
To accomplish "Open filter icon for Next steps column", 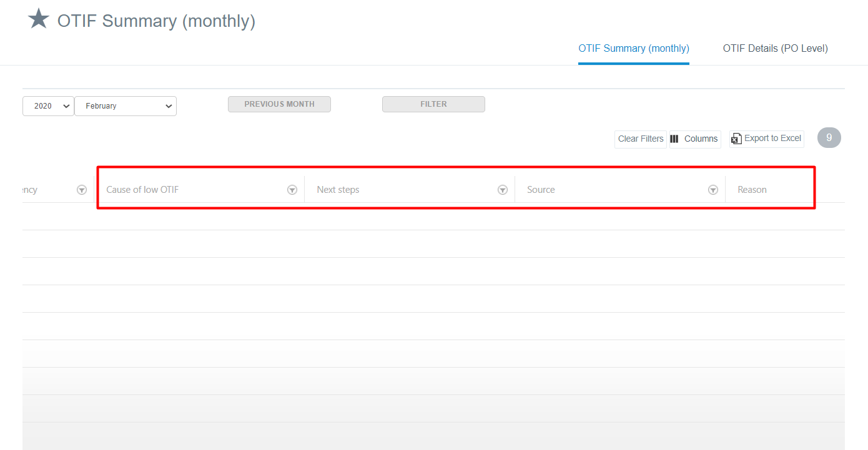I will [502, 190].
